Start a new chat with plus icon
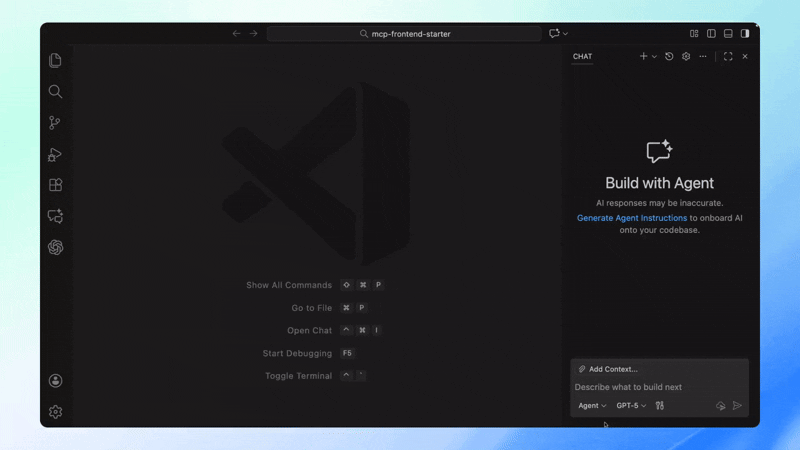 coord(643,56)
